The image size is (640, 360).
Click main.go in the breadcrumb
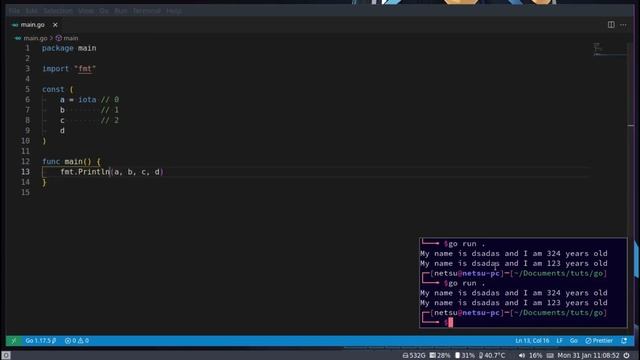(x=35, y=38)
